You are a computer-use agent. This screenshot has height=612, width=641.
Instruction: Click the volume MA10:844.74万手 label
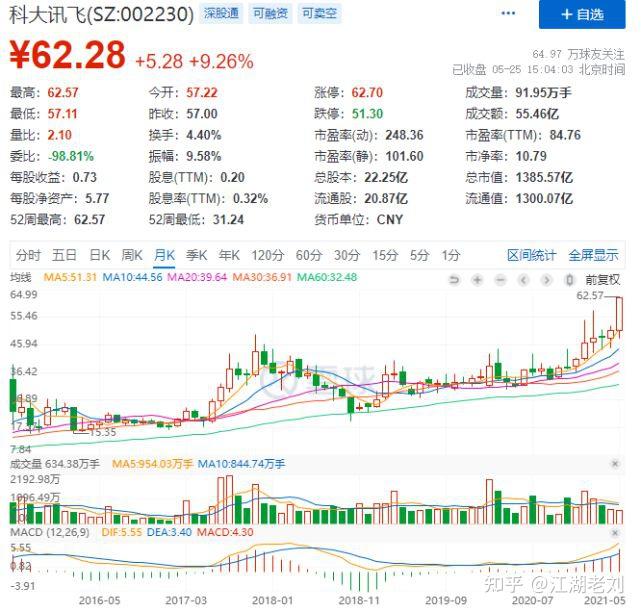(241, 464)
